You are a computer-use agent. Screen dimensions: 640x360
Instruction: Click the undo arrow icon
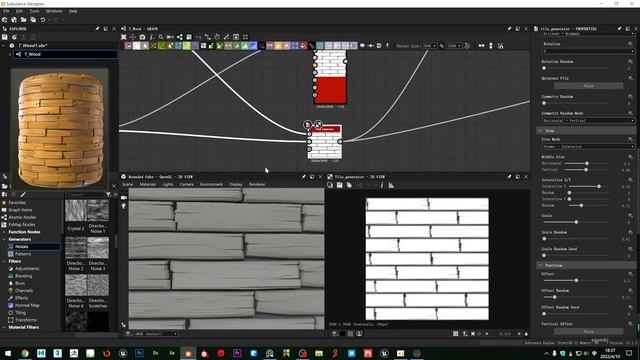click(42, 20)
